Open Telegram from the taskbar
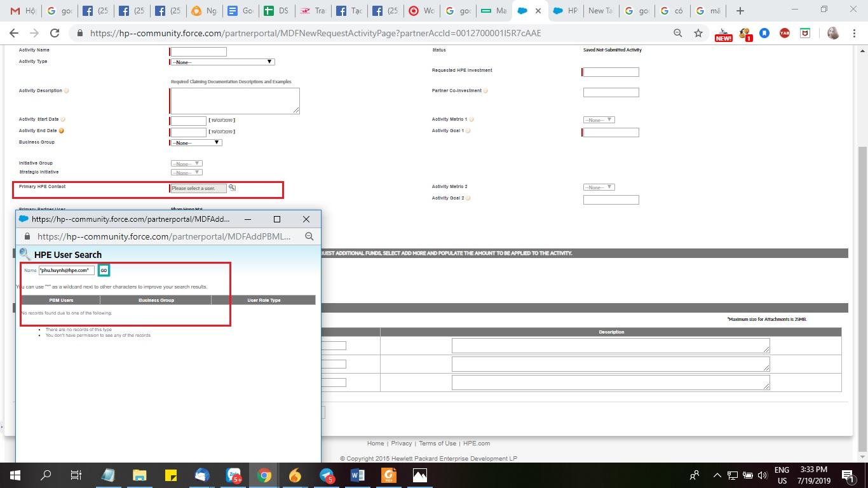The width and height of the screenshot is (868, 488). [x=327, y=475]
